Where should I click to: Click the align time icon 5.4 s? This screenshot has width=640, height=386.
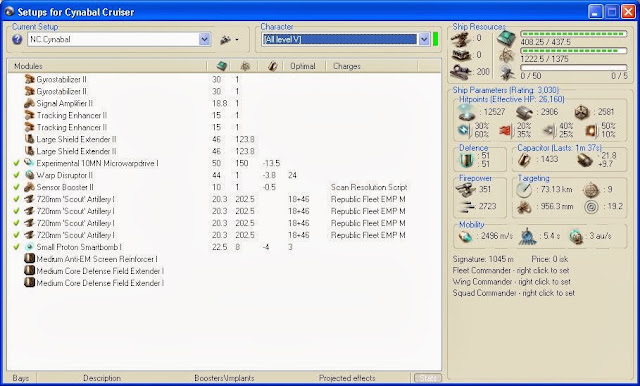[x=527, y=236]
